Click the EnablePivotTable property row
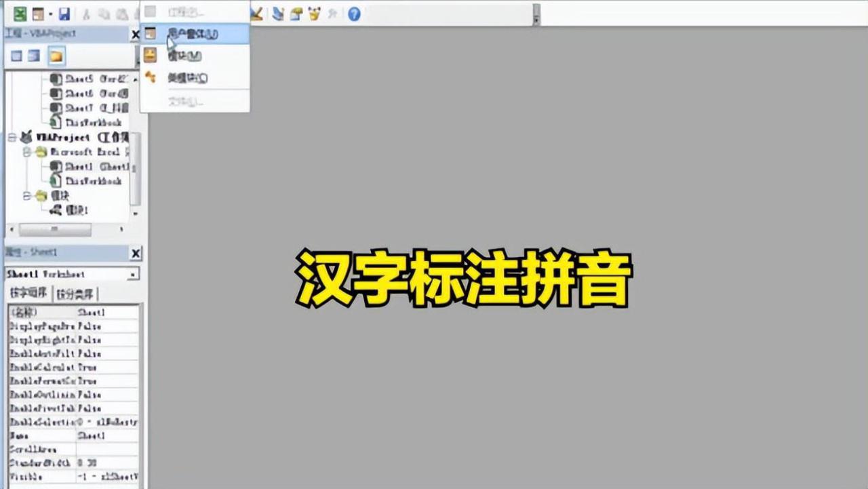Viewport: 868px width, 489px height. coord(73,408)
